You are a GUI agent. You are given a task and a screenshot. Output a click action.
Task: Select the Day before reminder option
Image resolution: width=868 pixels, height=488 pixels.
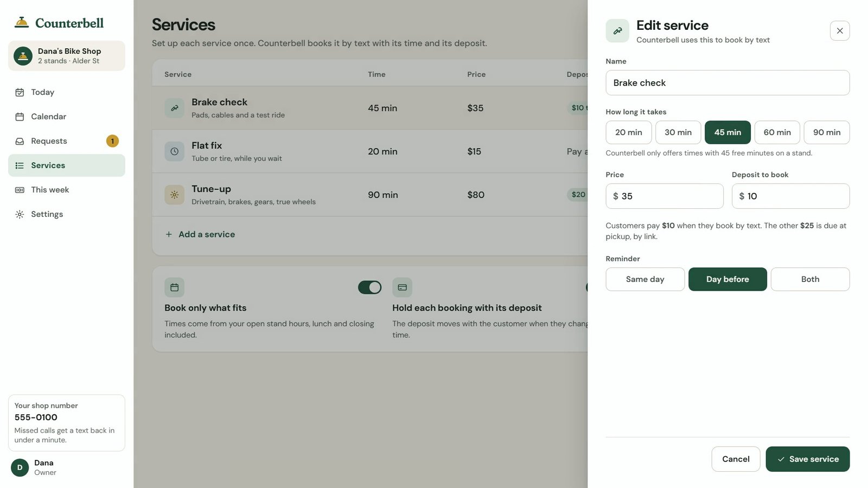pos(727,279)
